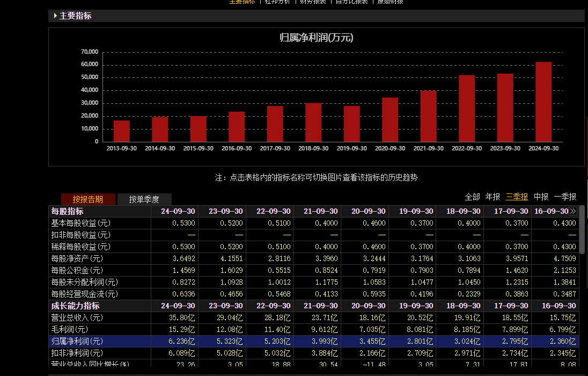Select the 全部 report filter

pyautogui.click(x=472, y=197)
